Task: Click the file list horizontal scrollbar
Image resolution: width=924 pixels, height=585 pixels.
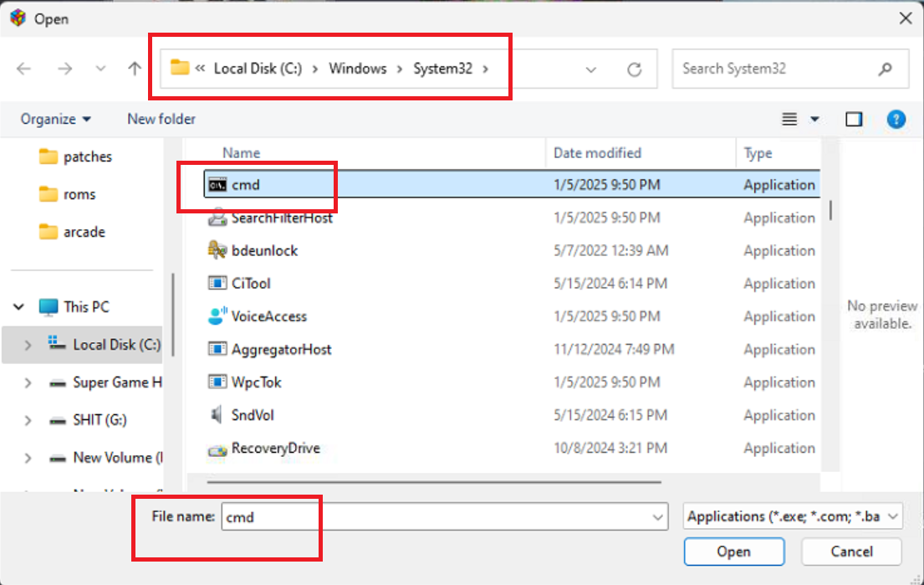Action: 434,482
